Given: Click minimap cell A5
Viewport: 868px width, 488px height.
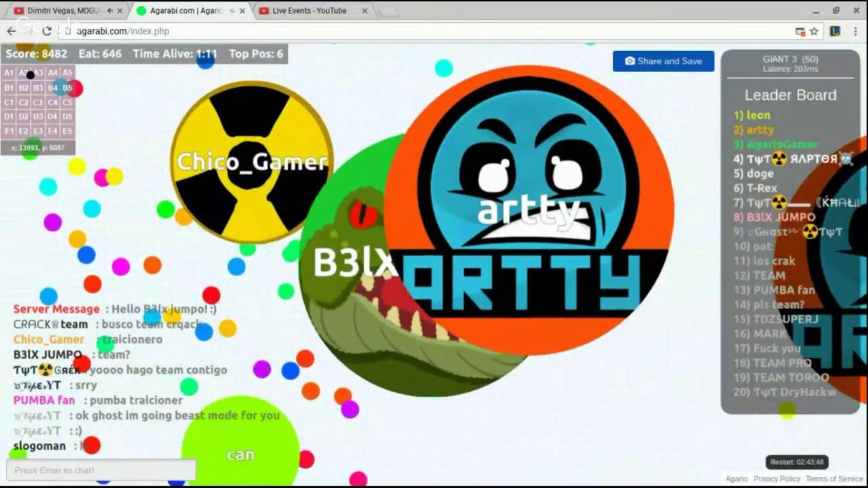Looking at the screenshot, I should click(x=67, y=73).
